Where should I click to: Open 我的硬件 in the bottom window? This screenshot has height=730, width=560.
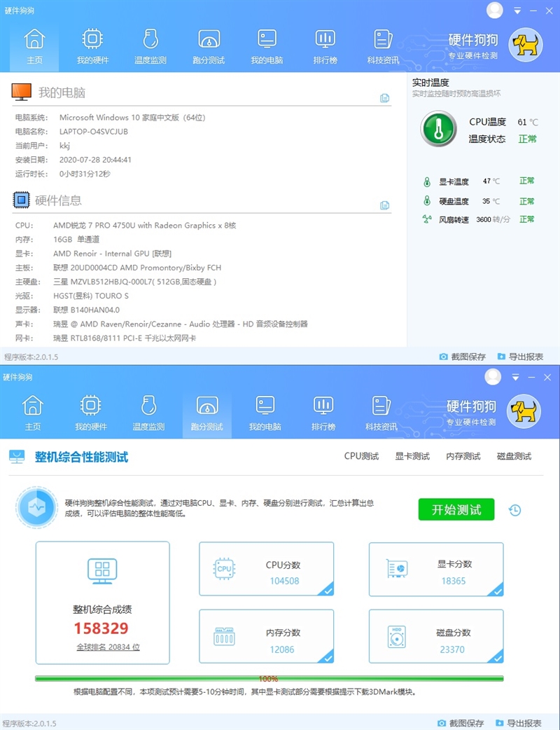[x=91, y=412]
